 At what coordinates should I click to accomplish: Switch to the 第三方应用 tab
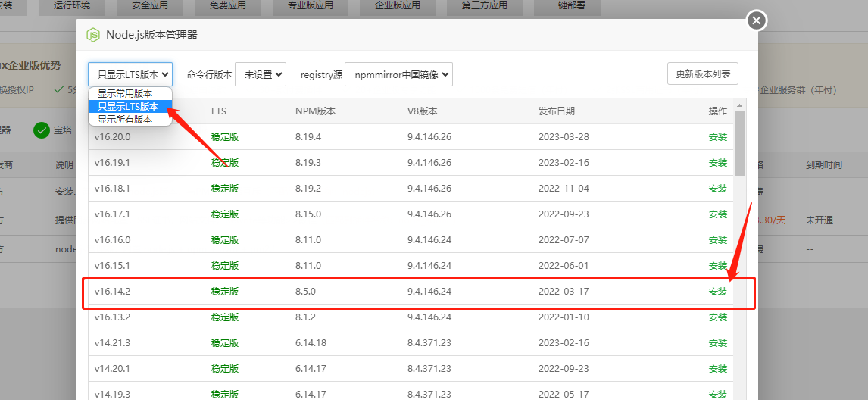[x=485, y=5]
